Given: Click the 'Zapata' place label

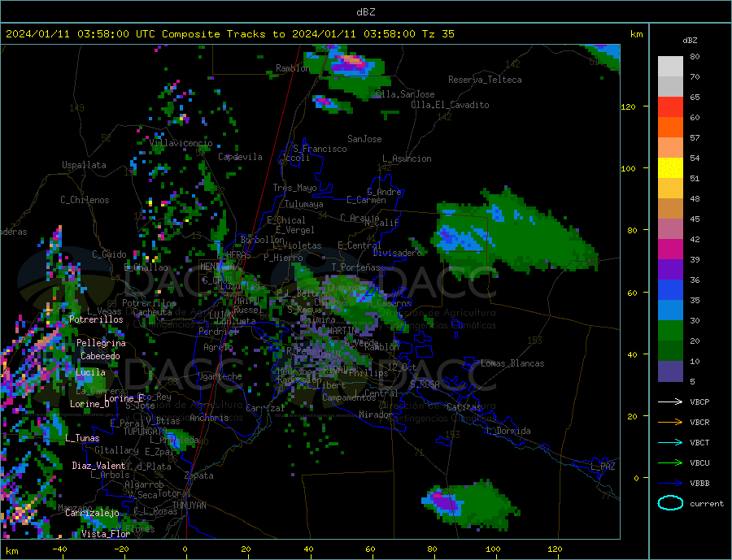Looking at the screenshot, I should [x=199, y=475].
